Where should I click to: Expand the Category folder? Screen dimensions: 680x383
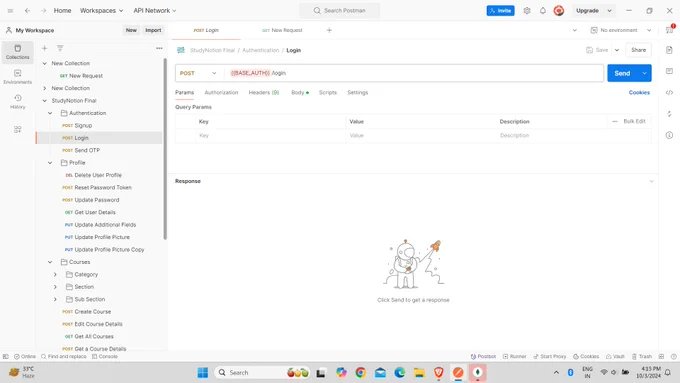pyautogui.click(x=55, y=275)
